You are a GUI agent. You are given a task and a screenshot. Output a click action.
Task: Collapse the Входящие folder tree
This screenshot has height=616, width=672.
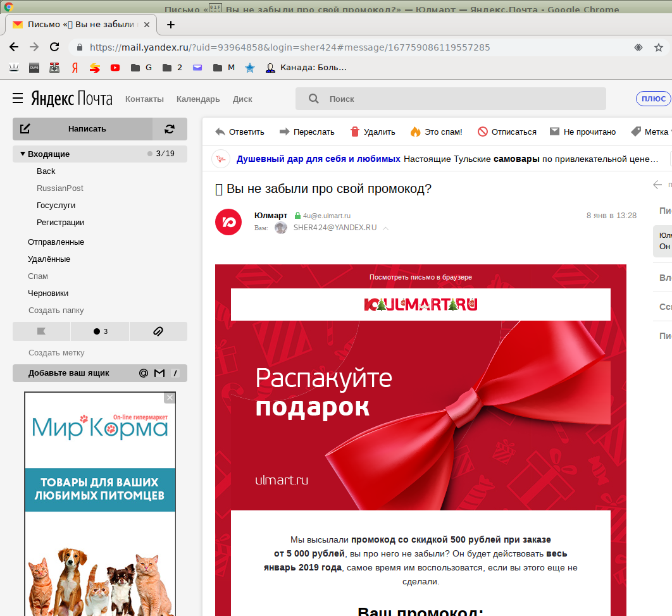coord(23,154)
